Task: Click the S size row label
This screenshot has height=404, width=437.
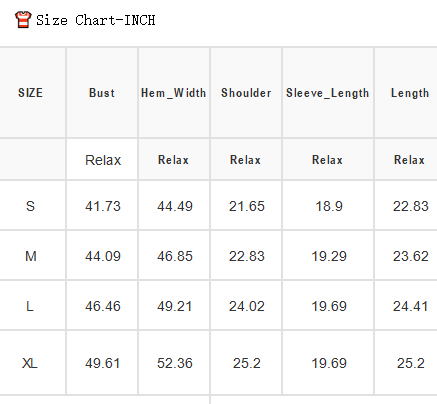Action: (30, 206)
